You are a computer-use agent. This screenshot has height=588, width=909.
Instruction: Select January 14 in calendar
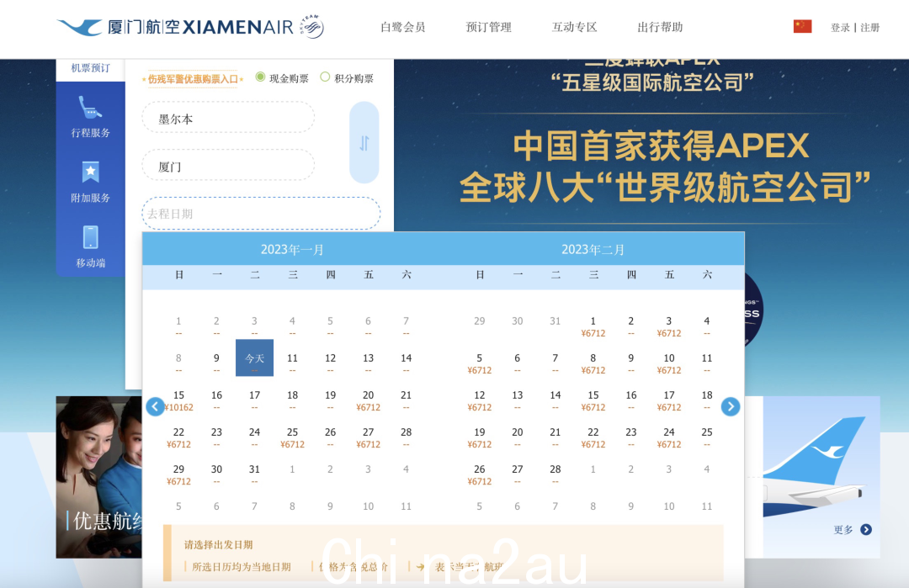click(x=406, y=363)
